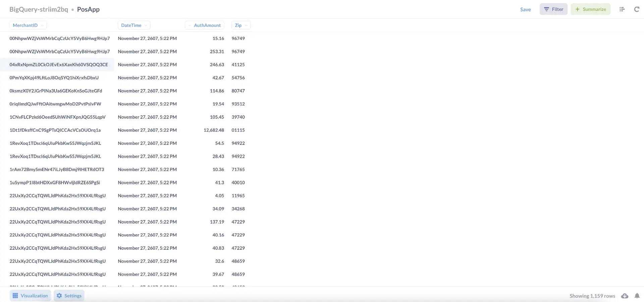The width and height of the screenshot is (644, 302).
Task: Open the notebook editor icon
Action: pos(622,9)
